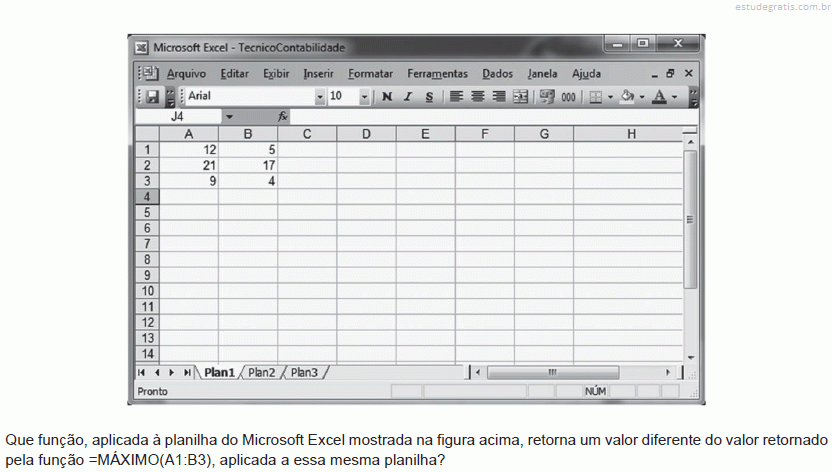Open the Janela menu
This screenshot has height=472, width=832.
click(542, 74)
